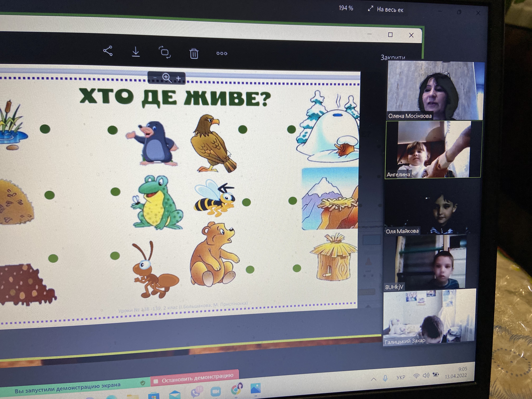
Task: Expand hidden system tray icons chevron
Action: [x=374, y=379]
